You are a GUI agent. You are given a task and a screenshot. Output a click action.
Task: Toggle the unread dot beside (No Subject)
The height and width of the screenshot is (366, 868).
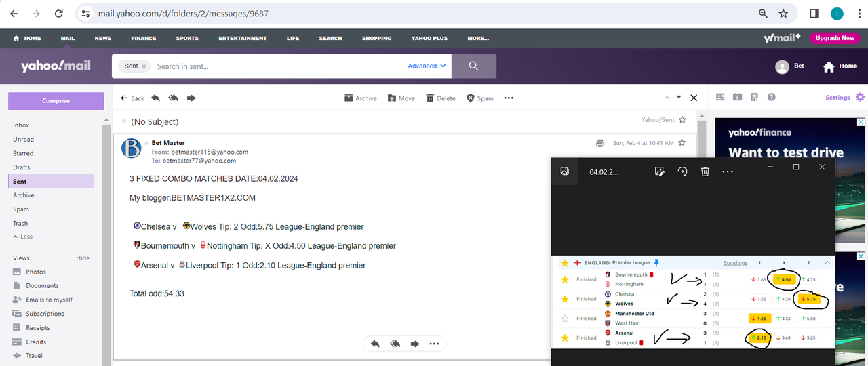pos(124,121)
